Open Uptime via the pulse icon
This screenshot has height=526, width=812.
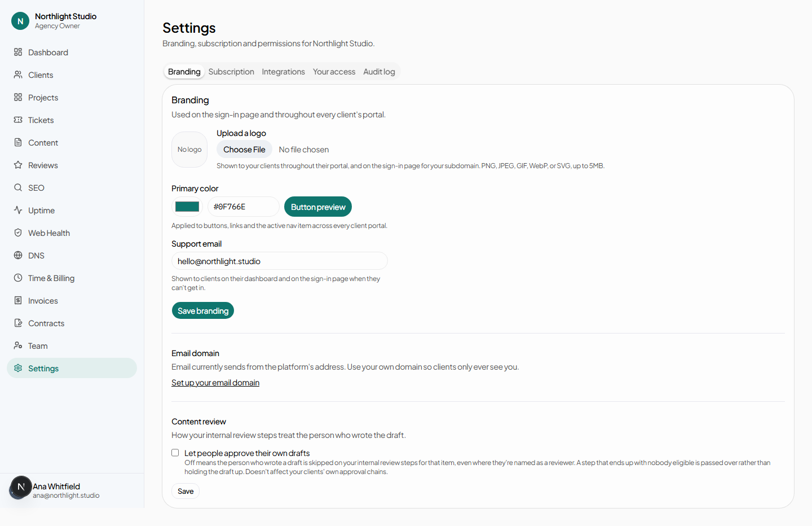coord(18,210)
